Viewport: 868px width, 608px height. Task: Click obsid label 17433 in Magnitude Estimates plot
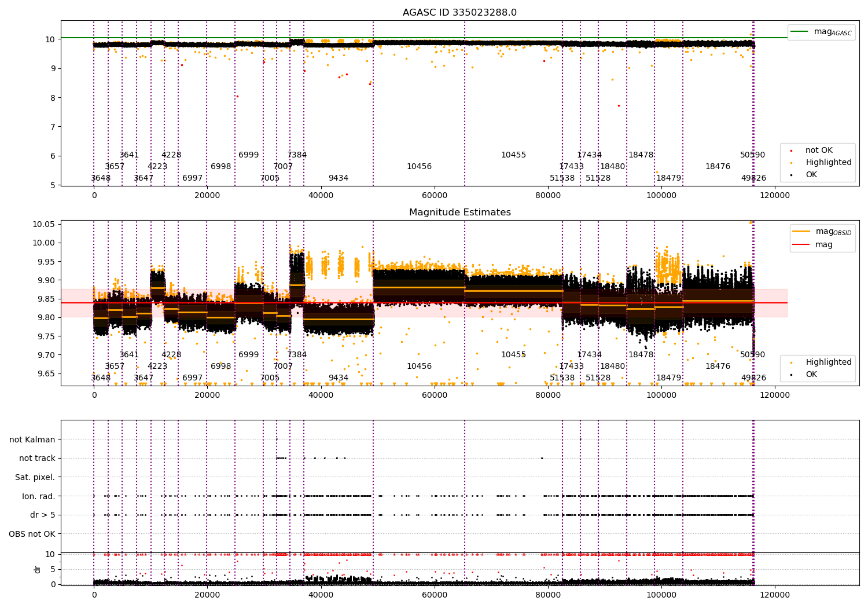click(x=572, y=367)
